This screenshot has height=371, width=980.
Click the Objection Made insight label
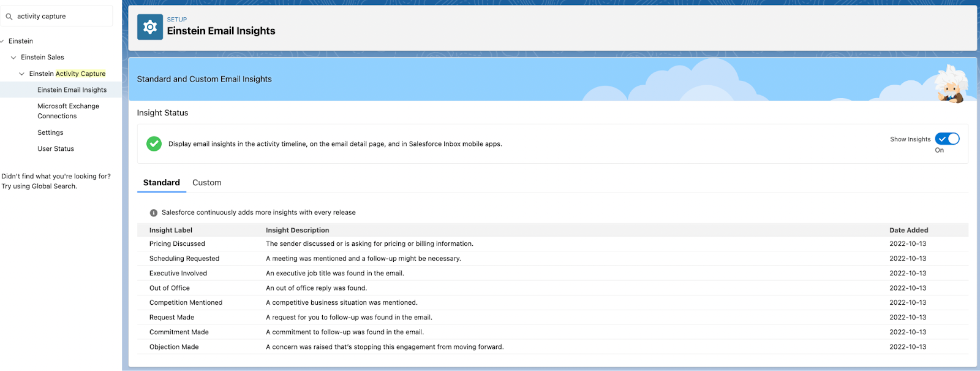pos(174,347)
